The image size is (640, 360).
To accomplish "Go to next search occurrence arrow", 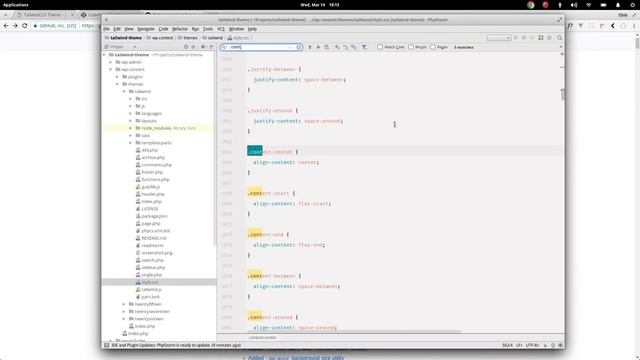I will 318,47.
